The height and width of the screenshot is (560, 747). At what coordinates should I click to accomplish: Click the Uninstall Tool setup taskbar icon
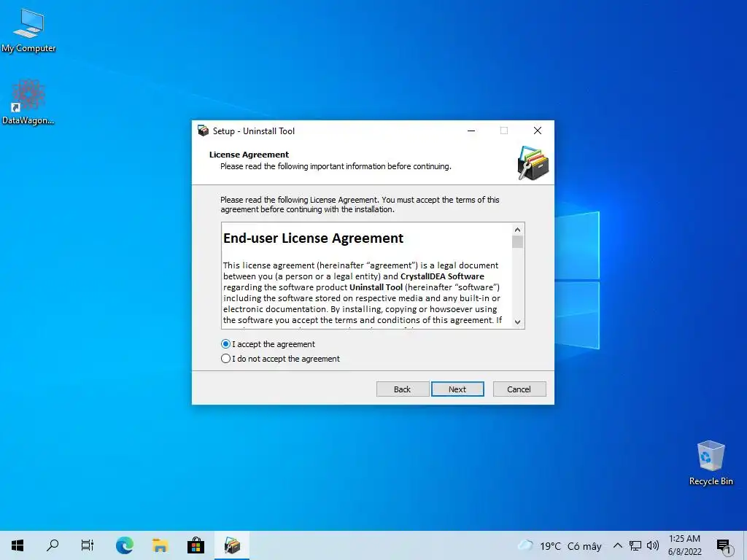click(232, 545)
